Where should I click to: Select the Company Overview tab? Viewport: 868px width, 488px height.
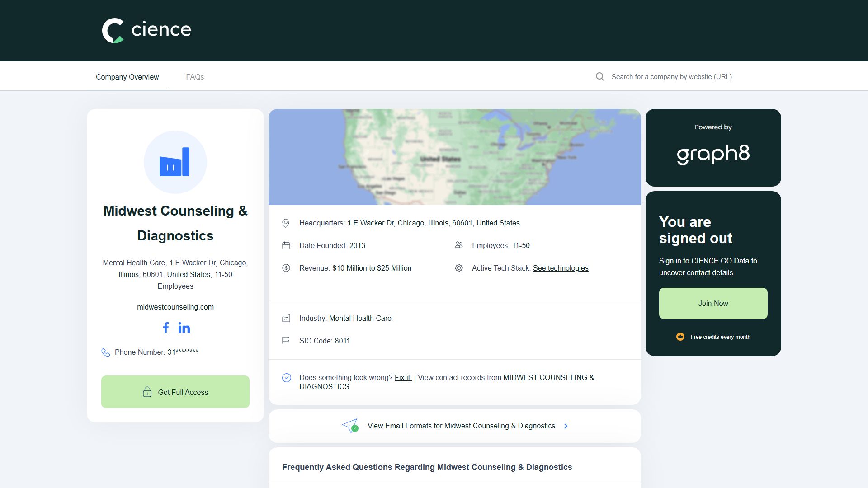click(127, 77)
